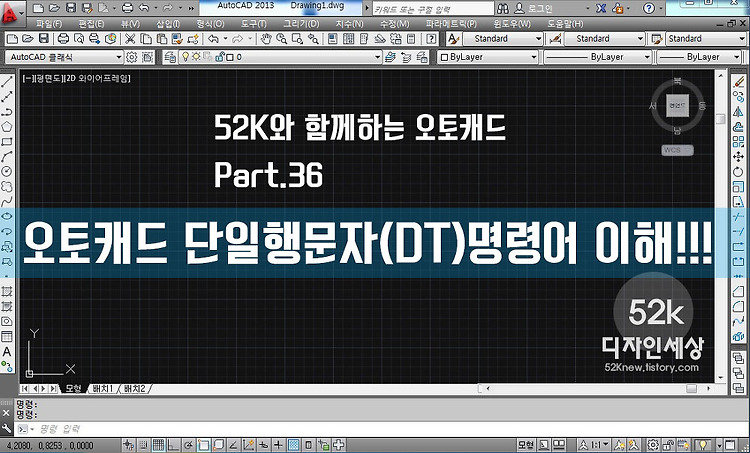Select the Revision Cloud tool

click(x=7, y=186)
